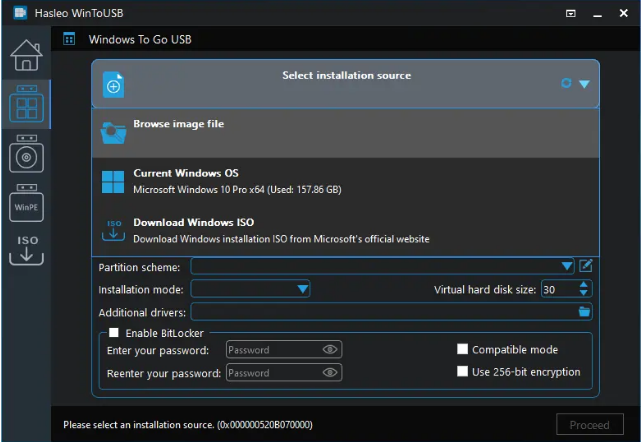Collapse the Select installation source dropdown

pos(585,84)
